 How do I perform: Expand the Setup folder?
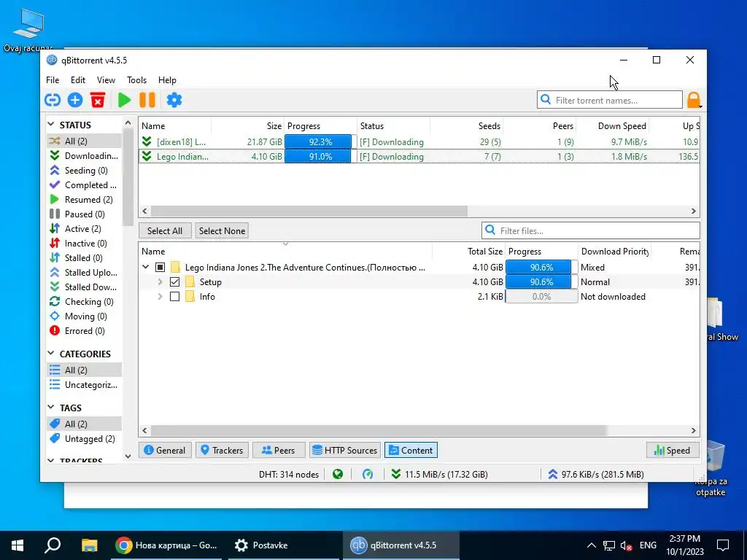click(160, 282)
